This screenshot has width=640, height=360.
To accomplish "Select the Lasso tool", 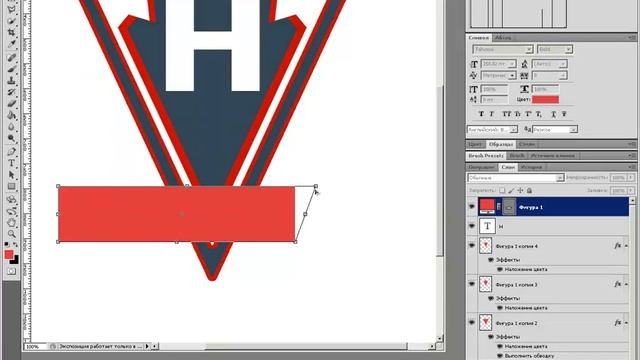I will click(x=12, y=9).
